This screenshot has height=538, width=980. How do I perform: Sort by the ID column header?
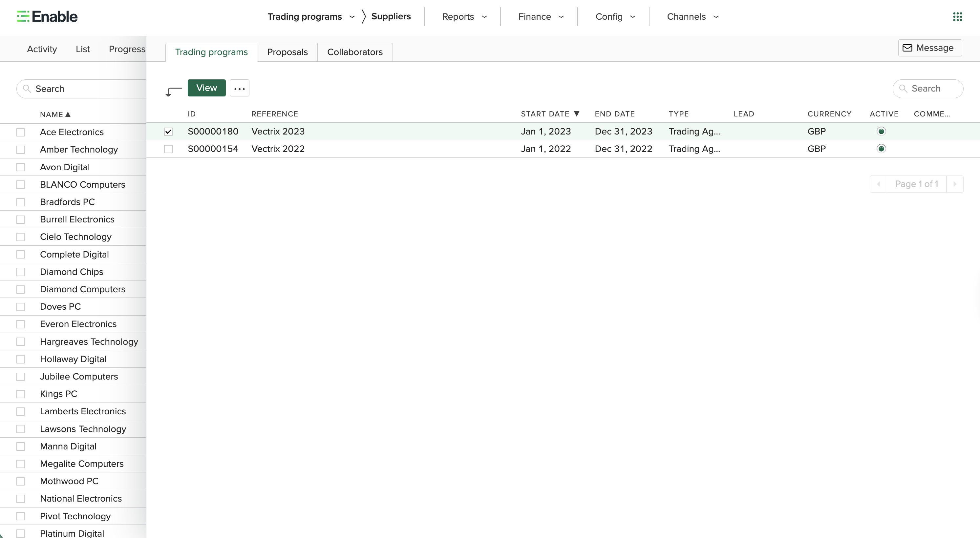(x=192, y=114)
